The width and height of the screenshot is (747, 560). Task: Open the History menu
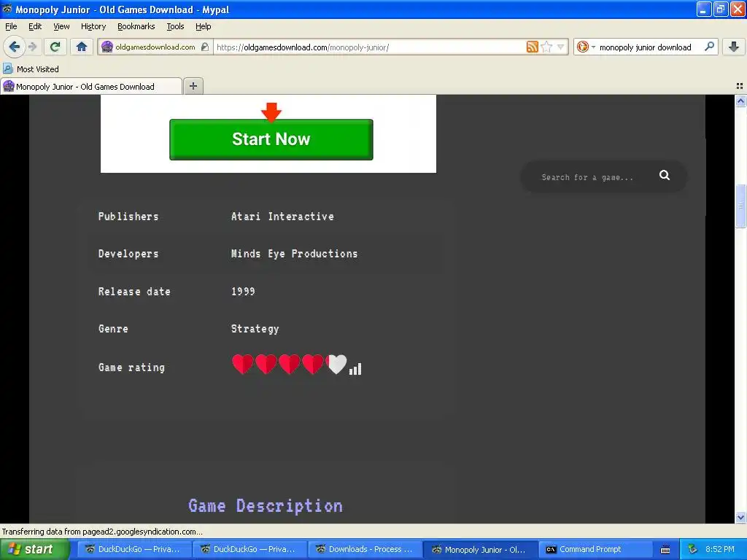93,26
